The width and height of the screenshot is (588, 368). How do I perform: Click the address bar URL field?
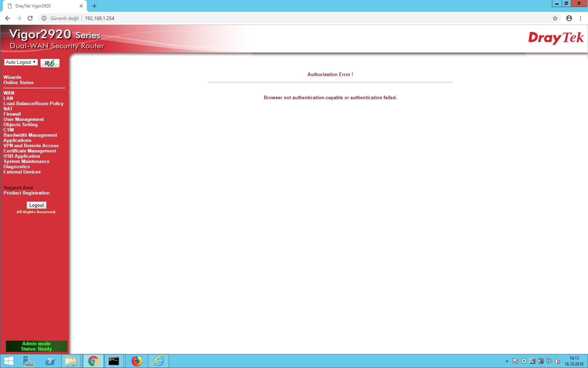(x=280, y=18)
